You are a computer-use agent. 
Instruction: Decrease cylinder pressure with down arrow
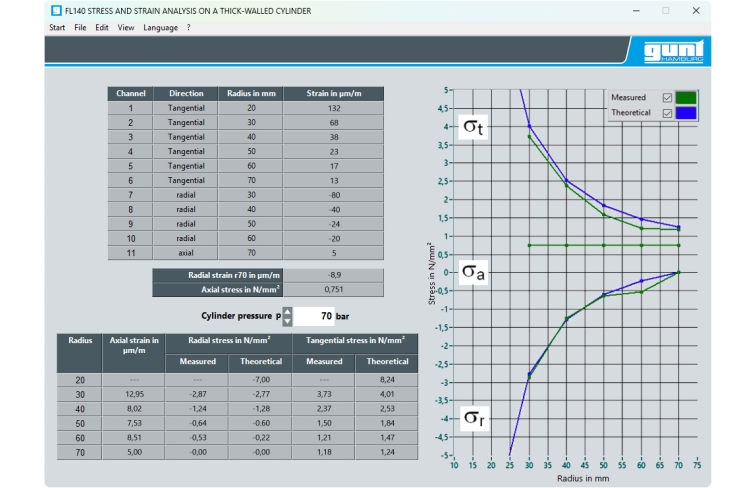tap(288, 321)
